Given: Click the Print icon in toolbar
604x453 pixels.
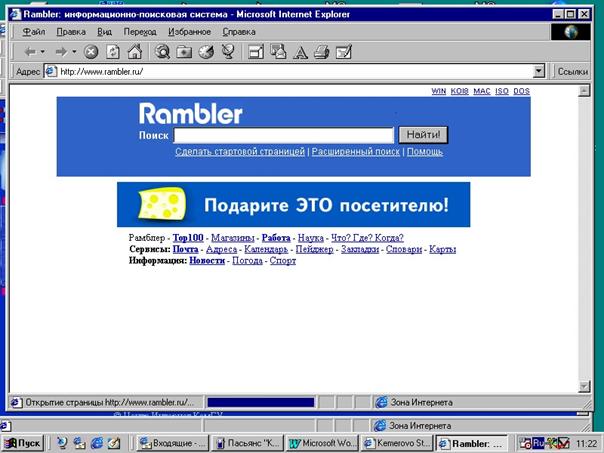Looking at the screenshot, I should (x=321, y=51).
